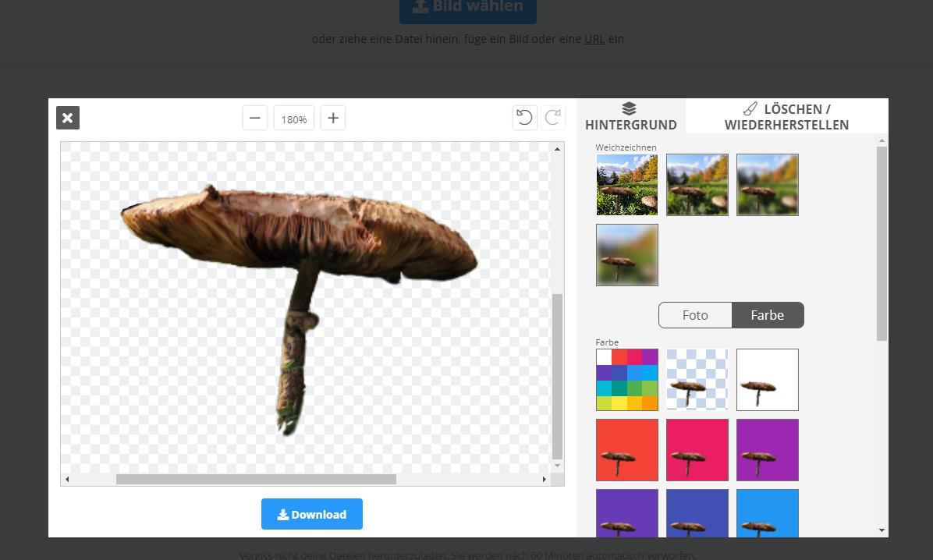The width and height of the screenshot is (933, 560).
Task: Undo the last edit
Action: coord(524,117)
